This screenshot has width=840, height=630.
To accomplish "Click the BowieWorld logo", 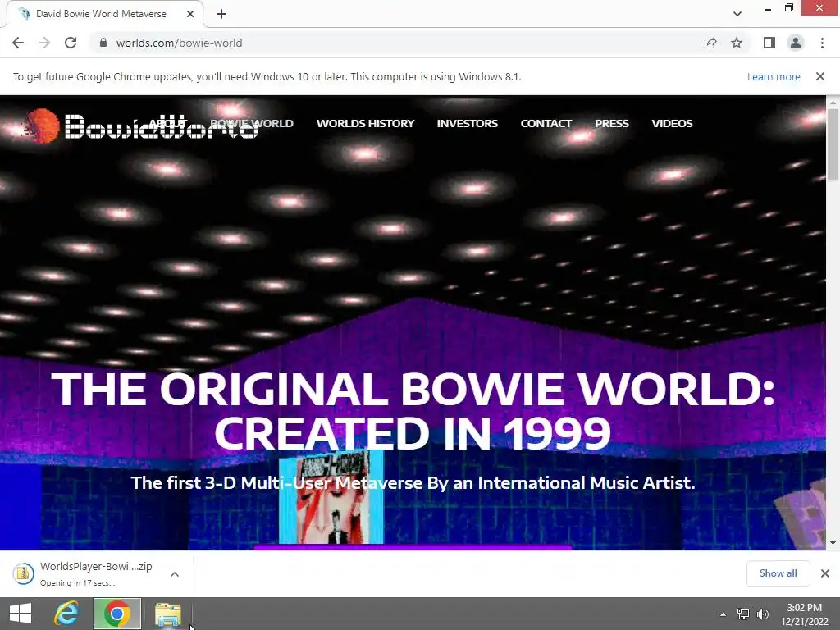I will coord(140,126).
